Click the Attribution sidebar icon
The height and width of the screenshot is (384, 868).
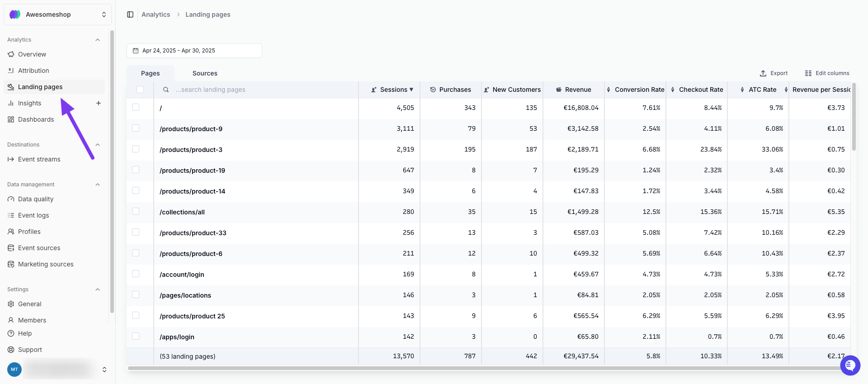(11, 71)
